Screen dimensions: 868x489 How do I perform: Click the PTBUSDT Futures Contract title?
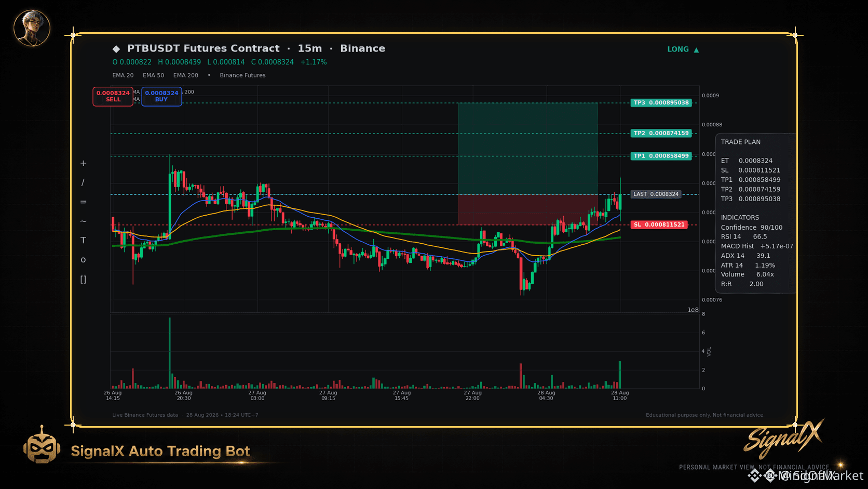point(204,48)
